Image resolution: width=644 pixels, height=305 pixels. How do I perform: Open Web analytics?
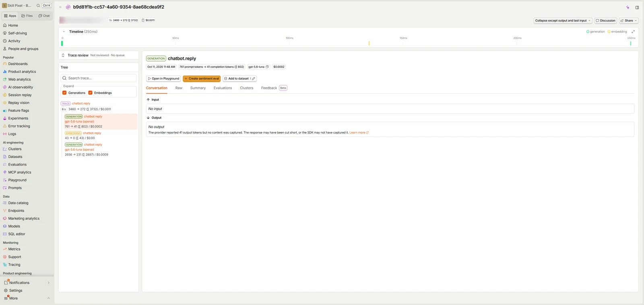coord(19,80)
